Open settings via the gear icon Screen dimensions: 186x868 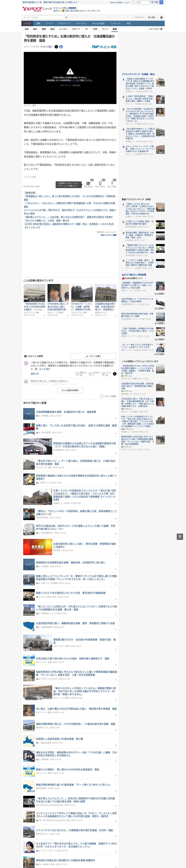click(x=161, y=17)
